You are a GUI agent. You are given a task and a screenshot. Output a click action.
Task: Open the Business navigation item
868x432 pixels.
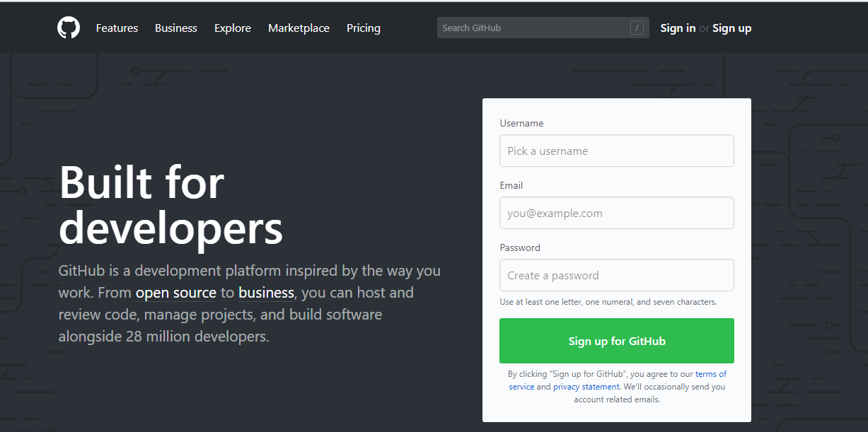tap(176, 28)
